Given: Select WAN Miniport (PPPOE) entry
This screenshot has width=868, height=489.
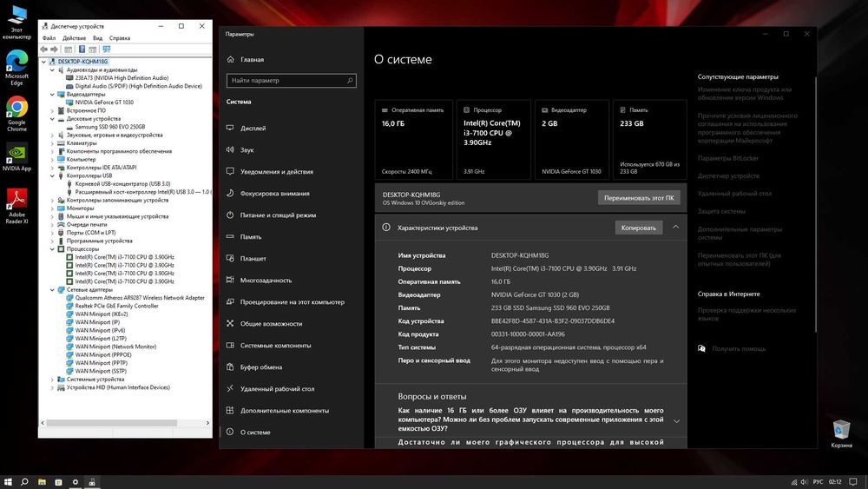Looking at the screenshot, I should pos(103,355).
